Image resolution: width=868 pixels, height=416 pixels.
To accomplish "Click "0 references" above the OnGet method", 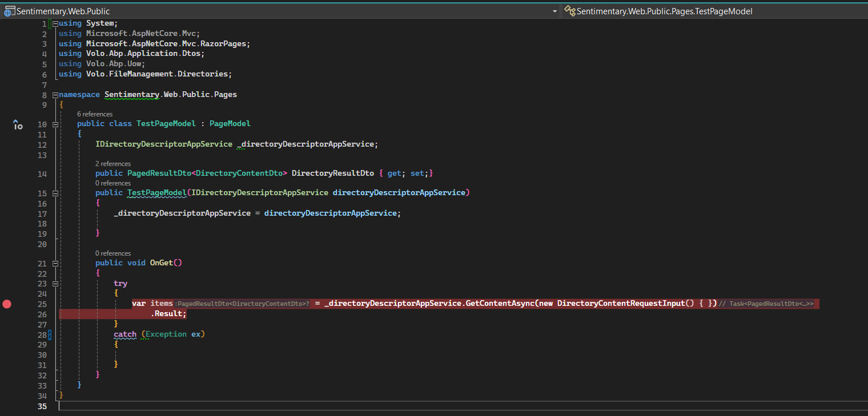I will click(x=113, y=253).
